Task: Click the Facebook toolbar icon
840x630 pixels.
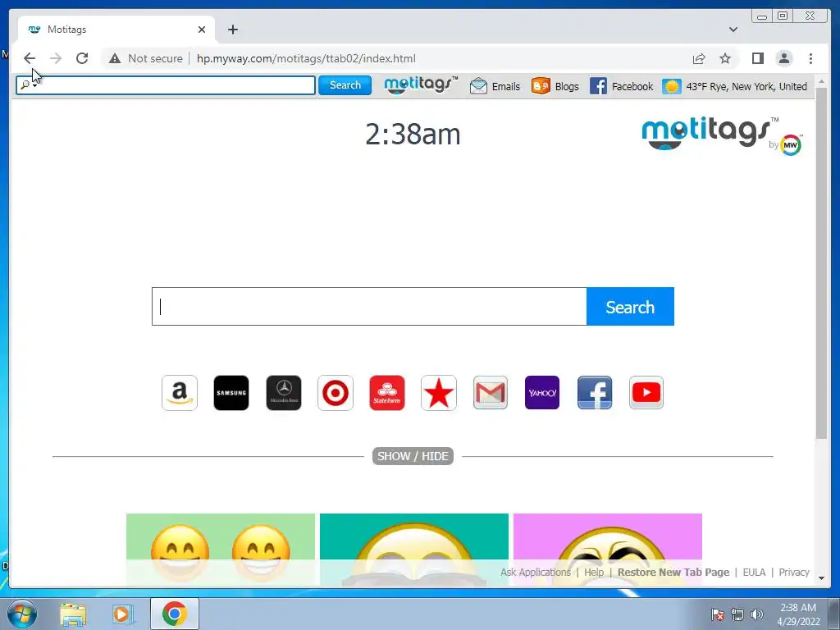Action: 598,86
